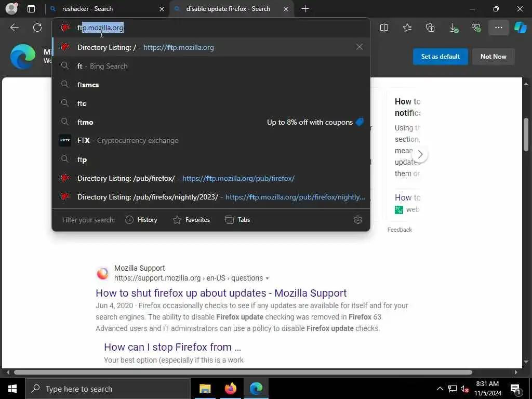The image size is (532, 399).
Task: Click the scroll down arrow
Action: pos(526,362)
